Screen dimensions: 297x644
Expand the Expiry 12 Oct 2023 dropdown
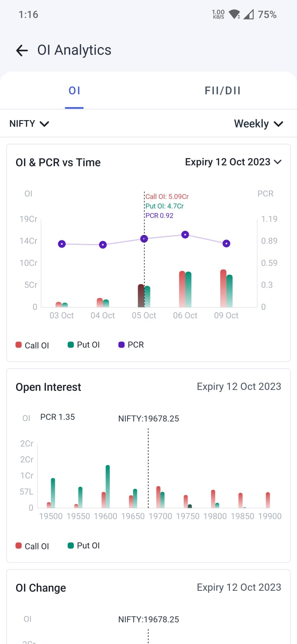click(x=233, y=162)
